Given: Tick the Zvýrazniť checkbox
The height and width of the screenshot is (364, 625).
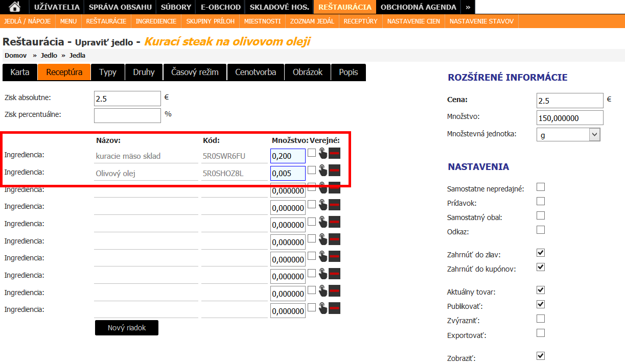Looking at the screenshot, I should coord(541,319).
